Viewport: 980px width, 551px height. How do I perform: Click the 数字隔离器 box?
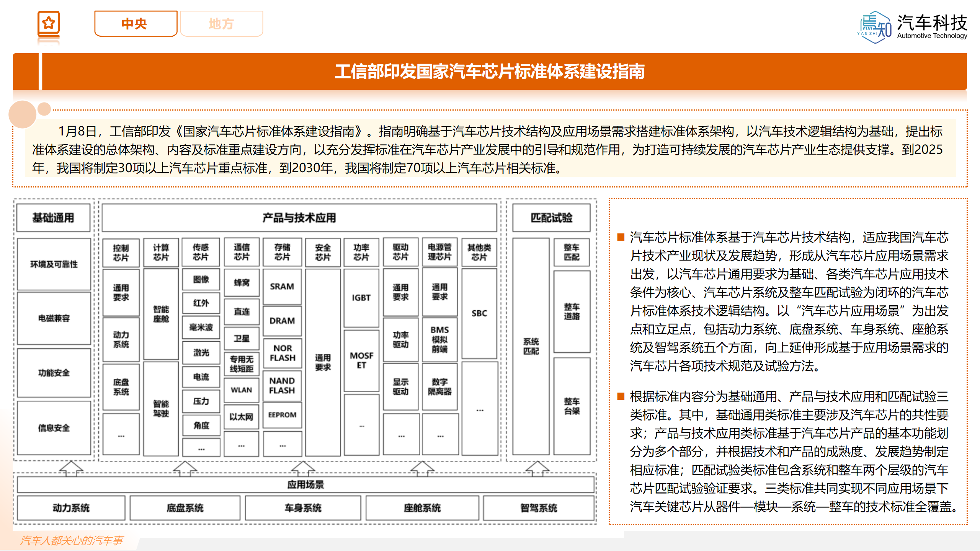coord(440,387)
